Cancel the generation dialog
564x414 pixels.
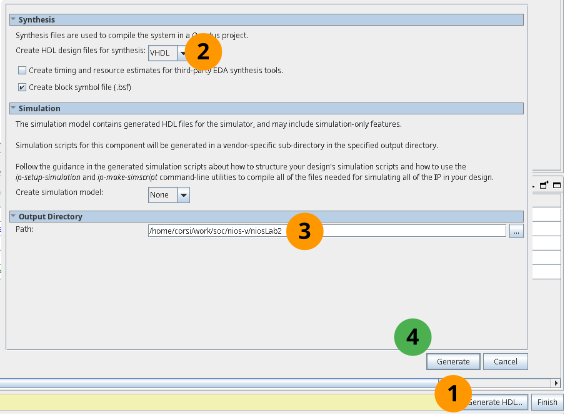click(505, 361)
